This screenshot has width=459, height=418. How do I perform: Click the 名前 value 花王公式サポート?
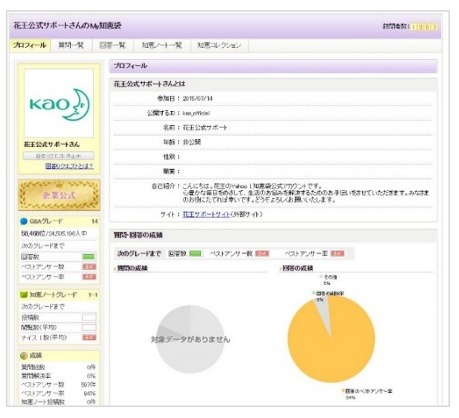click(x=205, y=128)
